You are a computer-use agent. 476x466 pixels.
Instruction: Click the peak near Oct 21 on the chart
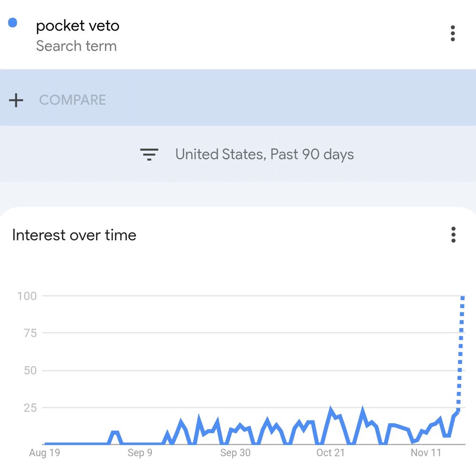pyautogui.click(x=331, y=407)
